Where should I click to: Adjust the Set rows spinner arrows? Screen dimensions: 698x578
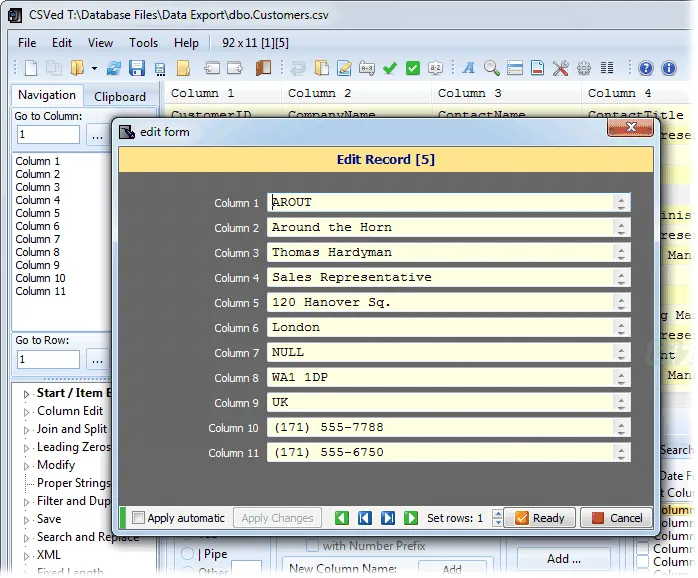click(x=498, y=518)
